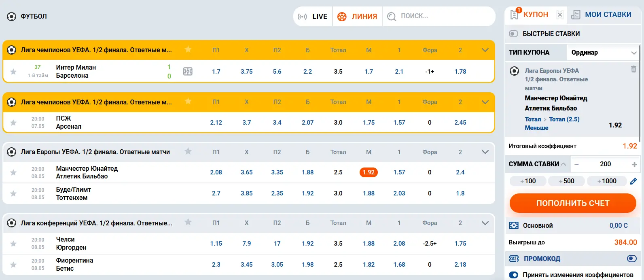Click handicap-1 odds 2.08 for Челси–Юргорден
Screen dimensions: 644x280
click(x=399, y=244)
